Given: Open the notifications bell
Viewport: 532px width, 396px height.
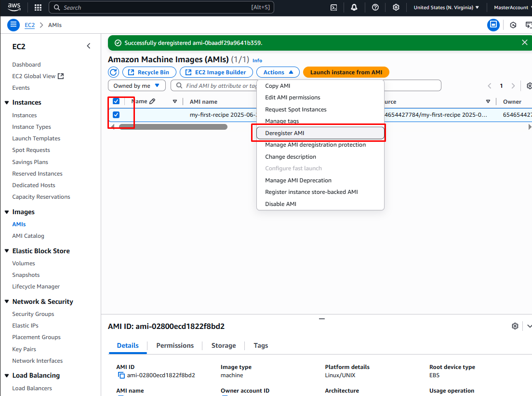Looking at the screenshot, I should [x=354, y=7].
